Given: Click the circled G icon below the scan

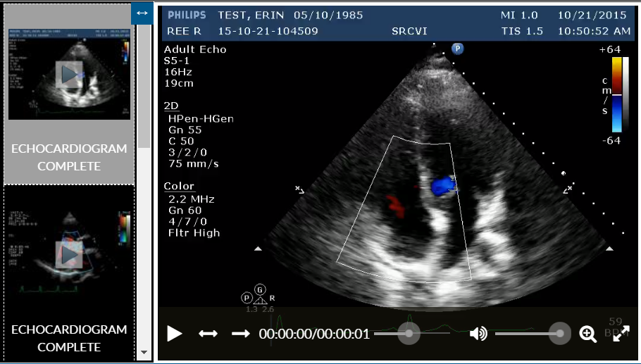Looking at the screenshot, I should (x=260, y=289).
